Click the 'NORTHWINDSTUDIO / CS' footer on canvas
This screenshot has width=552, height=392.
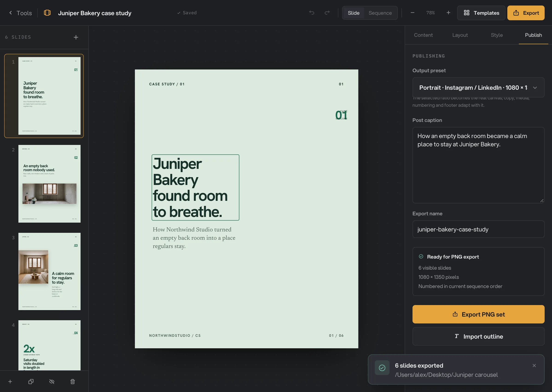click(175, 335)
